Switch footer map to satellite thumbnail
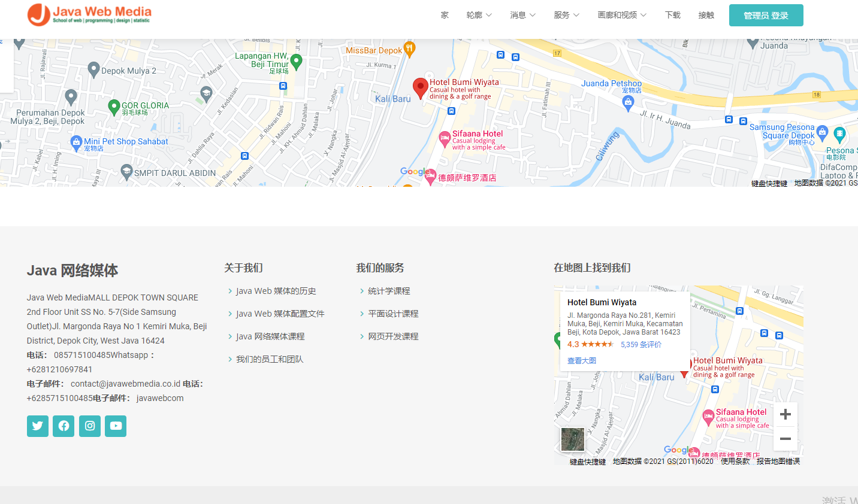 click(x=573, y=439)
